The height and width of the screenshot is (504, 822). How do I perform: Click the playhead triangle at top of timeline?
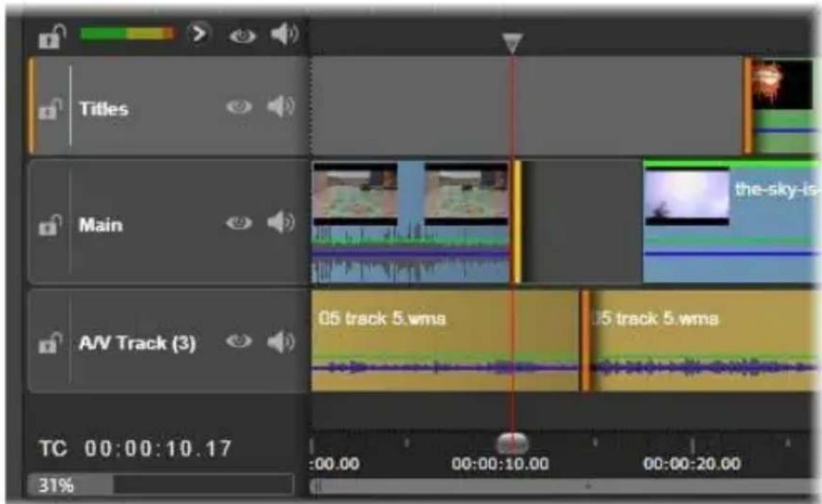click(x=512, y=43)
